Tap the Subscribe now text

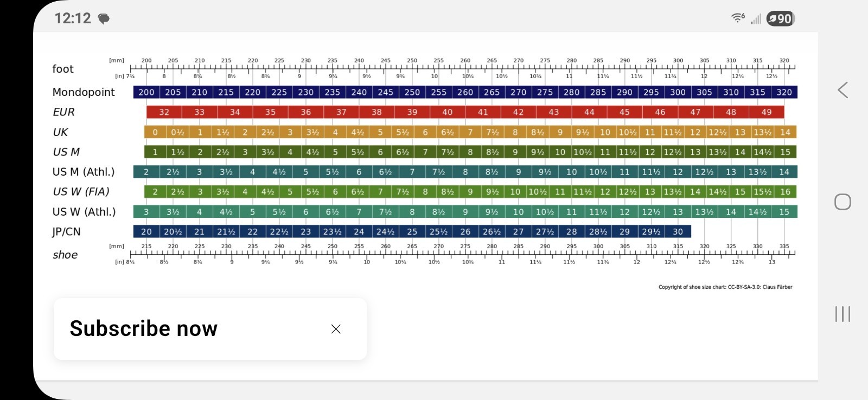144,328
